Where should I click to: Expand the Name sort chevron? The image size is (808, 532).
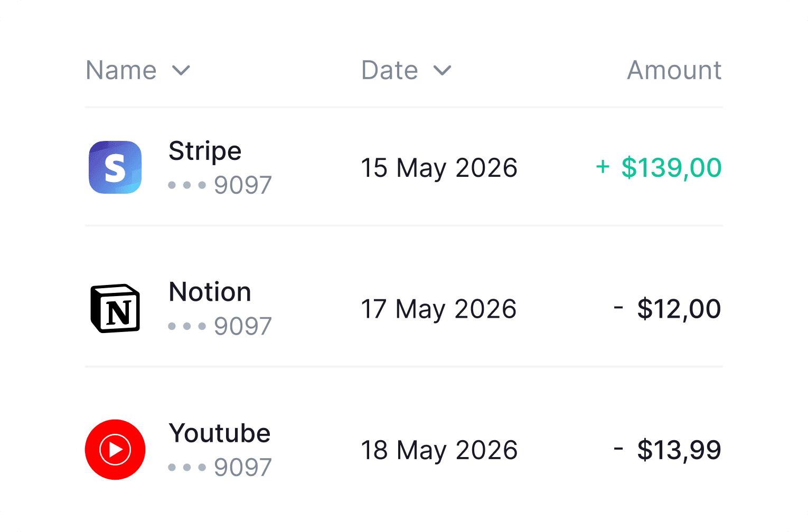point(181,70)
